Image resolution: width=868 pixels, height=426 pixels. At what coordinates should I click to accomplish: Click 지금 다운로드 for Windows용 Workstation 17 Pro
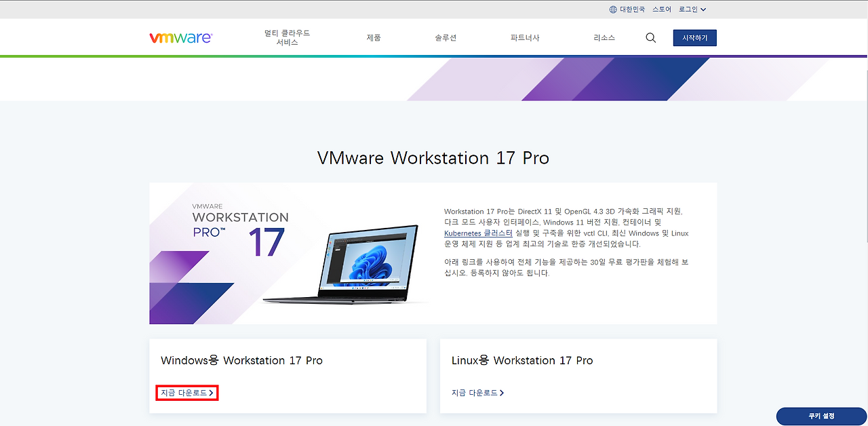click(183, 392)
